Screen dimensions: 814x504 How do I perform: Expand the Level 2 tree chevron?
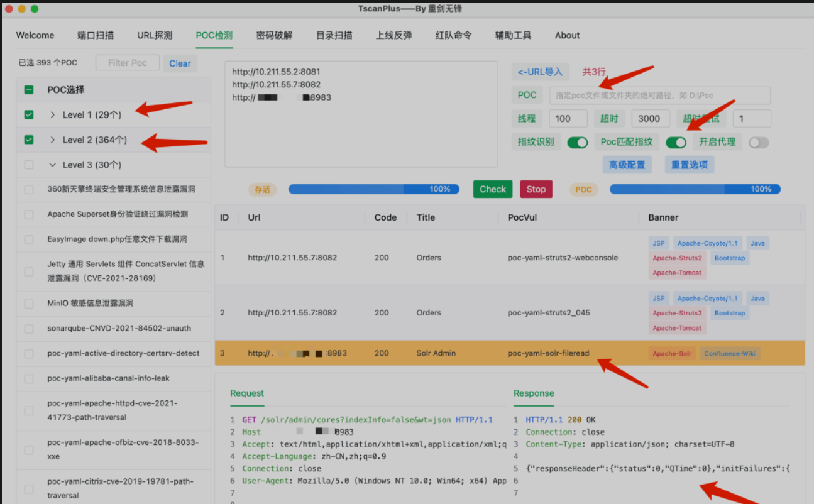click(x=53, y=140)
